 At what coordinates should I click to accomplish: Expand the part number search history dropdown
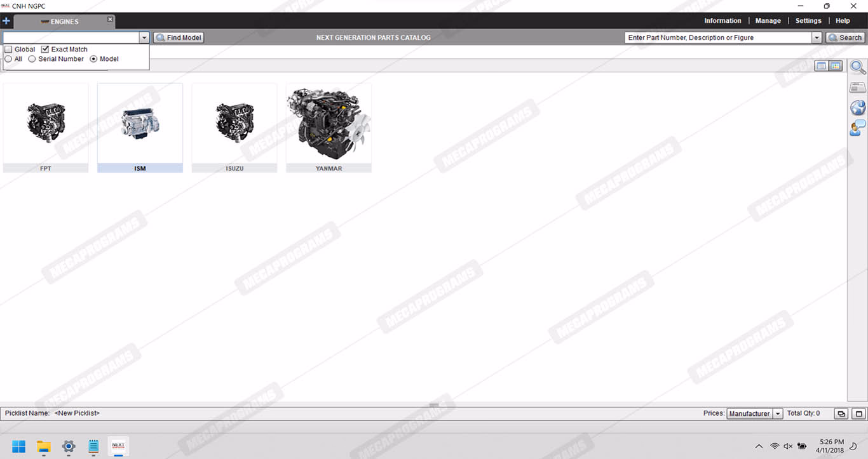pos(817,38)
